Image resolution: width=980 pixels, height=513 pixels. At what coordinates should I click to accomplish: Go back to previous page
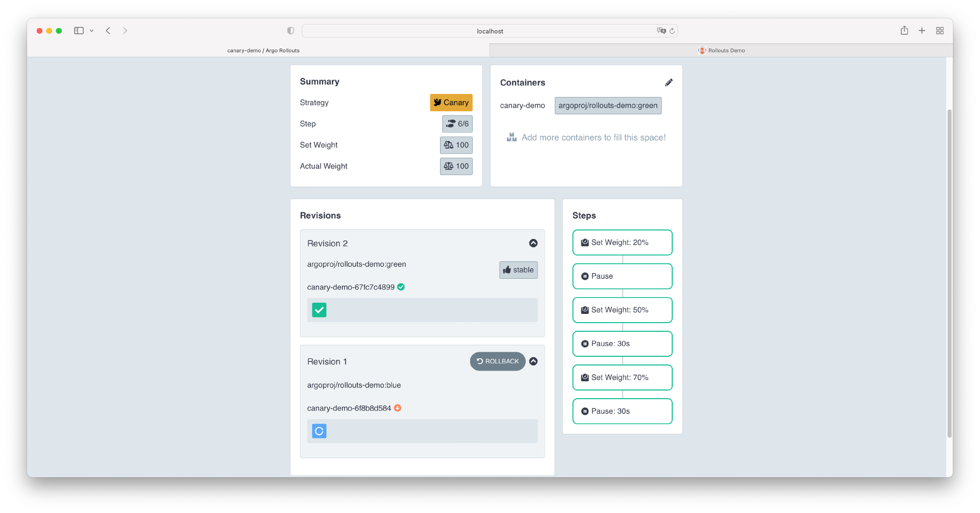click(108, 31)
